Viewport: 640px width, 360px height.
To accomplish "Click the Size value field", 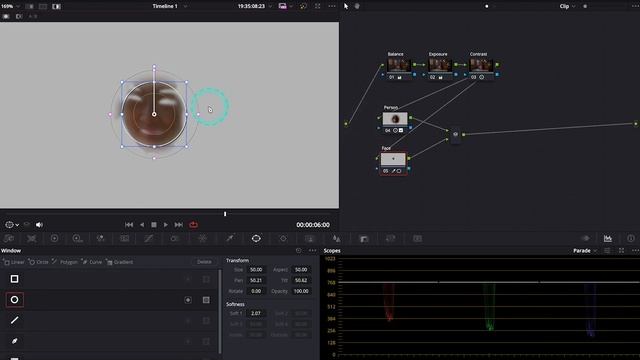I will click(x=256, y=270).
